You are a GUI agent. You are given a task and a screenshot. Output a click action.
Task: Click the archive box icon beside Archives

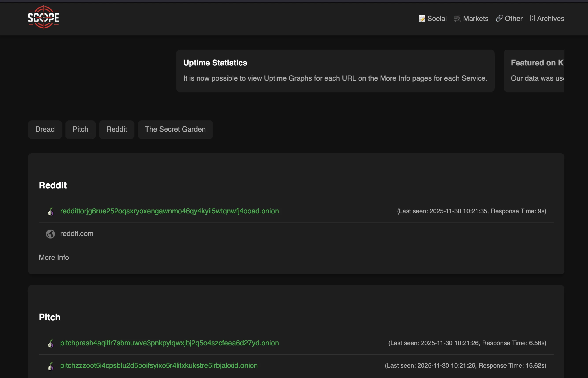[532, 19]
